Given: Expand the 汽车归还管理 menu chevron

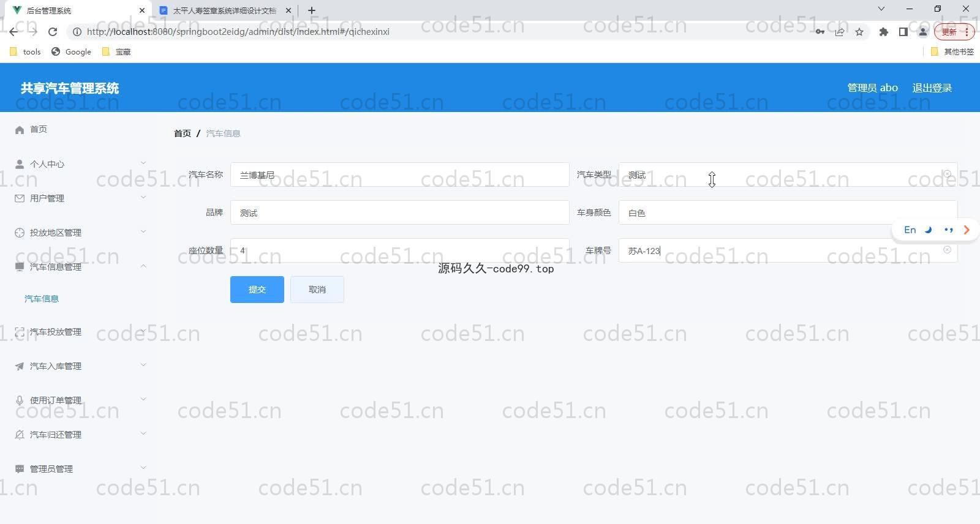Looking at the screenshot, I should point(143,433).
